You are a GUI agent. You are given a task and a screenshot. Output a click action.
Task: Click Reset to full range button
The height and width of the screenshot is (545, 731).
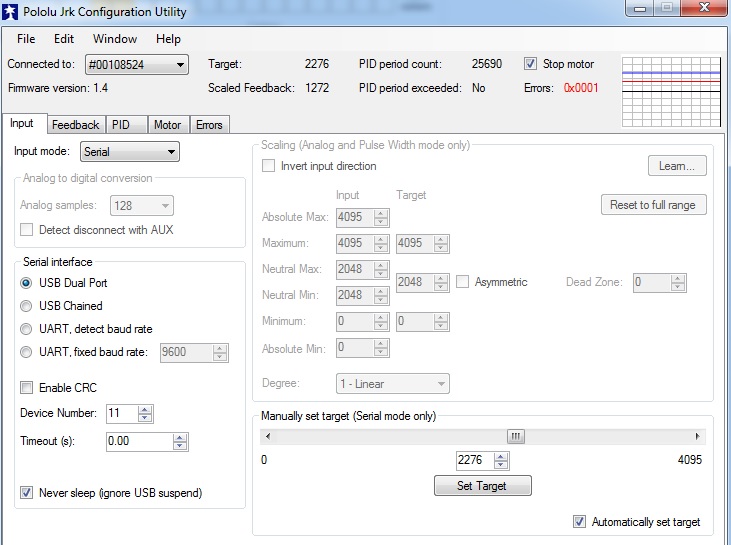654,205
